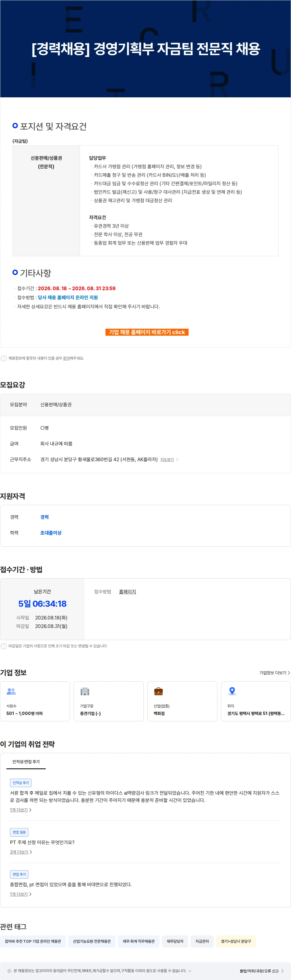Click the PT 주제 선정 이유는 무엇인가요? question

[42, 842]
